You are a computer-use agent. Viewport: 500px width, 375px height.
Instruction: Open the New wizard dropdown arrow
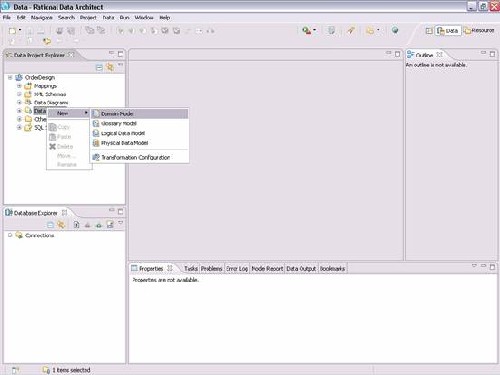point(20,30)
